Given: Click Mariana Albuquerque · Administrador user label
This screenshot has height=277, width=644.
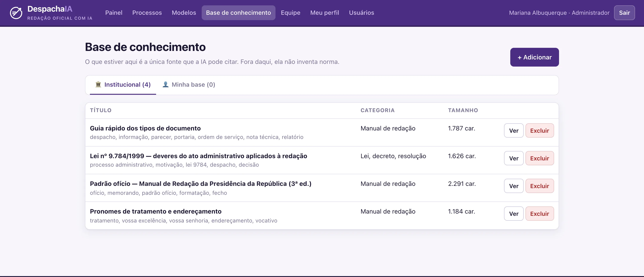Looking at the screenshot, I should 559,13.
